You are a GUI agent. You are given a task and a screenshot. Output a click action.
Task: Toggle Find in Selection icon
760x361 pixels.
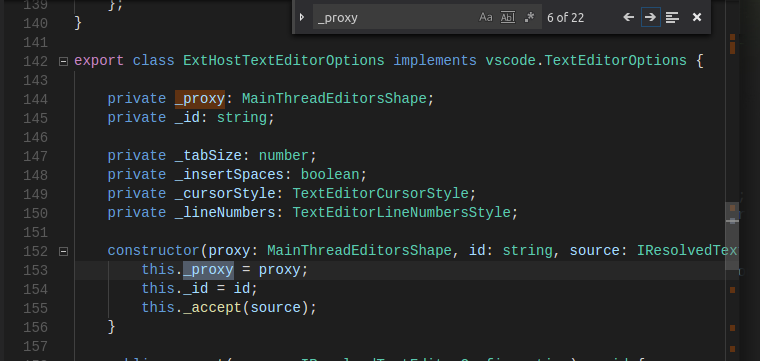672,17
